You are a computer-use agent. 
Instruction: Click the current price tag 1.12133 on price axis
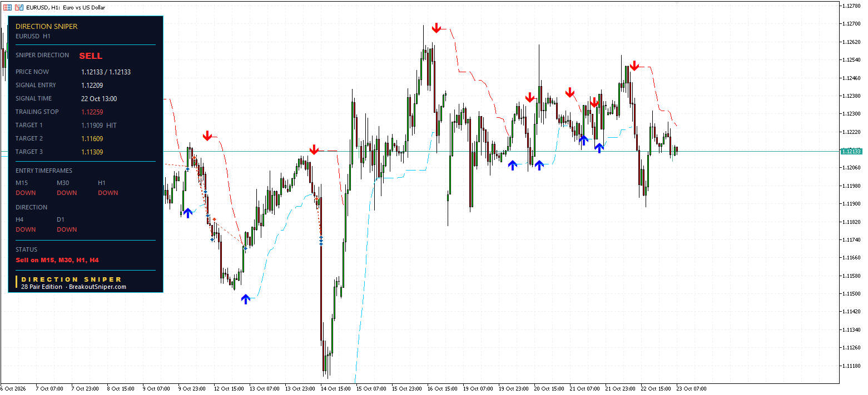(x=851, y=151)
